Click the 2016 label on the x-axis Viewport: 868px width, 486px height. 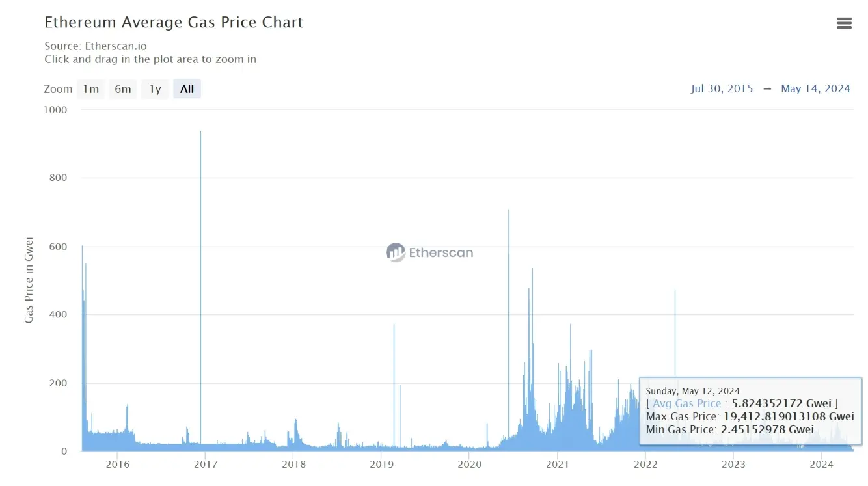[x=117, y=465]
